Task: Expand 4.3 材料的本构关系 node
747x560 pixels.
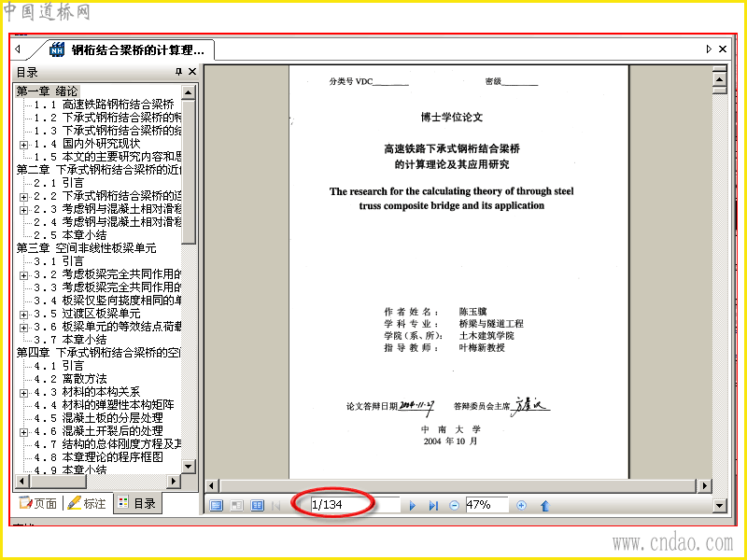Action: (x=23, y=393)
